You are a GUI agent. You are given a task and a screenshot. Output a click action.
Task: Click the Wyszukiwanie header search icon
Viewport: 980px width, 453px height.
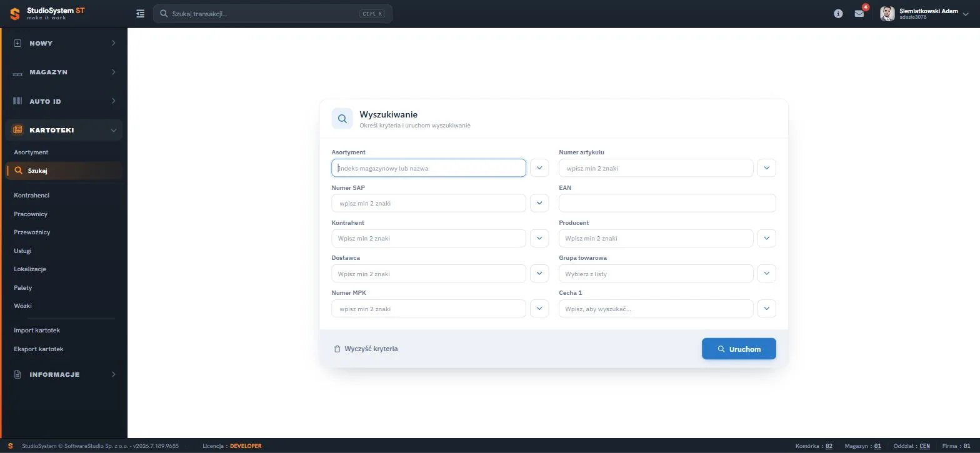pos(342,119)
